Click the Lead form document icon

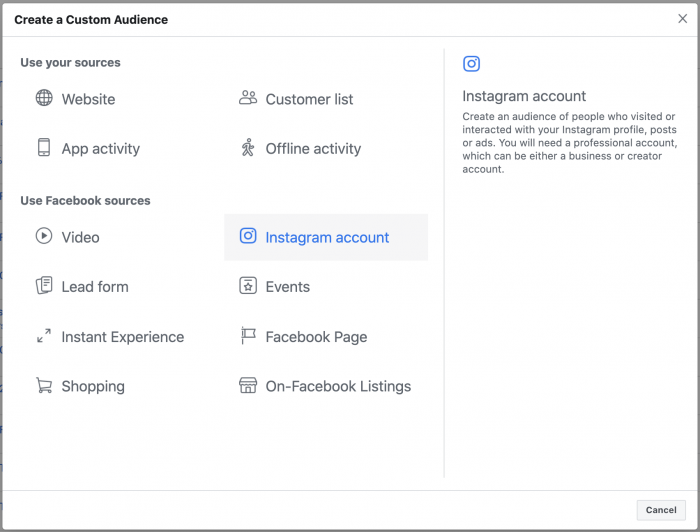click(44, 286)
